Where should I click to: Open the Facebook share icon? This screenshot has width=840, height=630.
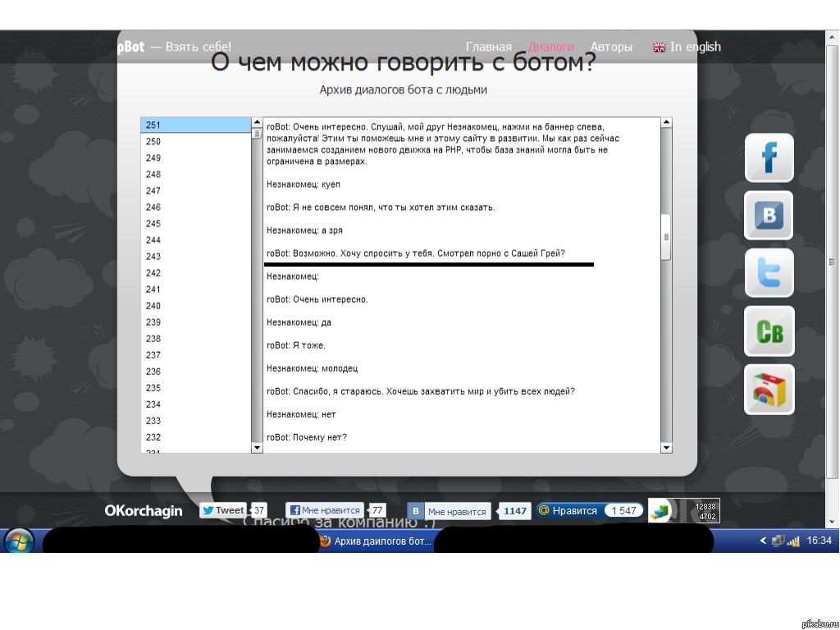coord(769,157)
